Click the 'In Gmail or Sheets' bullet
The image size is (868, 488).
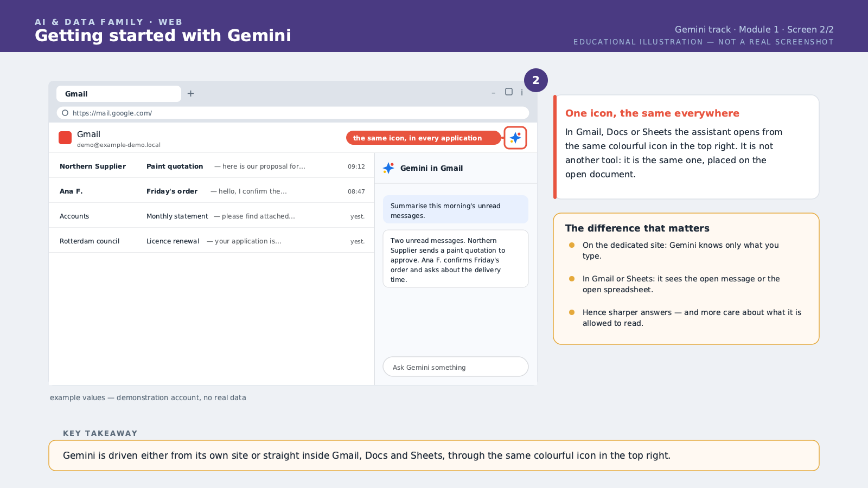click(681, 284)
